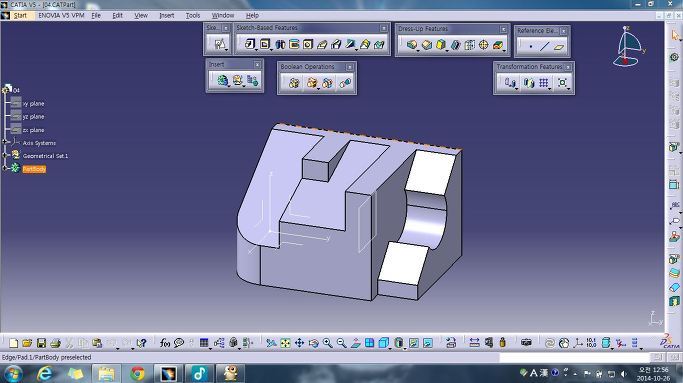Select the Thickness tool
683x383 pixels.
[x=470, y=44]
